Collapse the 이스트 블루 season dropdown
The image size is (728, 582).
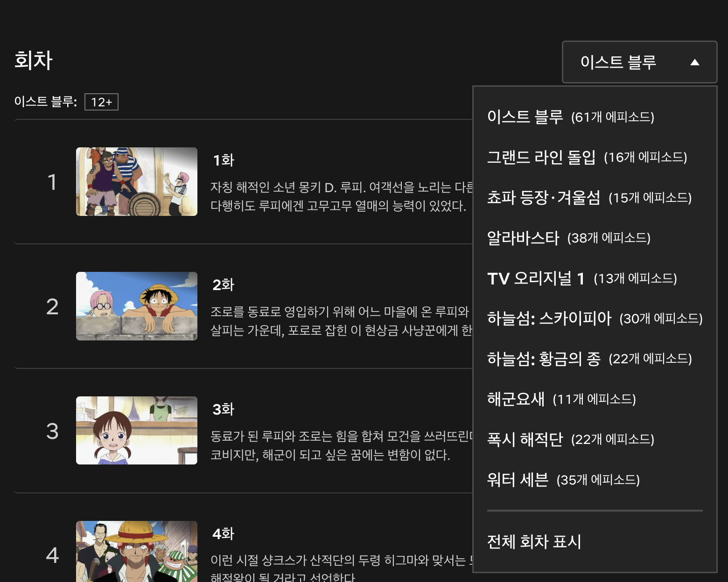tap(639, 62)
